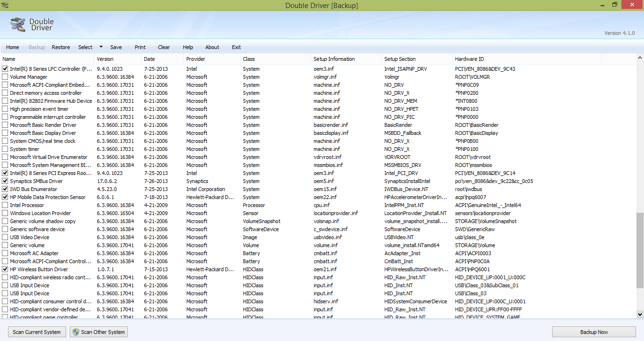Click the SynapticsInstallIntel setup section cell
The height and width of the screenshot is (341, 644).
point(407,181)
